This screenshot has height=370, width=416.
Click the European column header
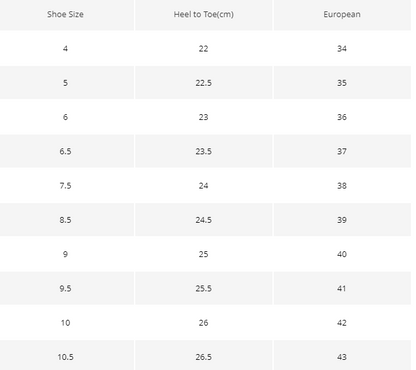342,14
